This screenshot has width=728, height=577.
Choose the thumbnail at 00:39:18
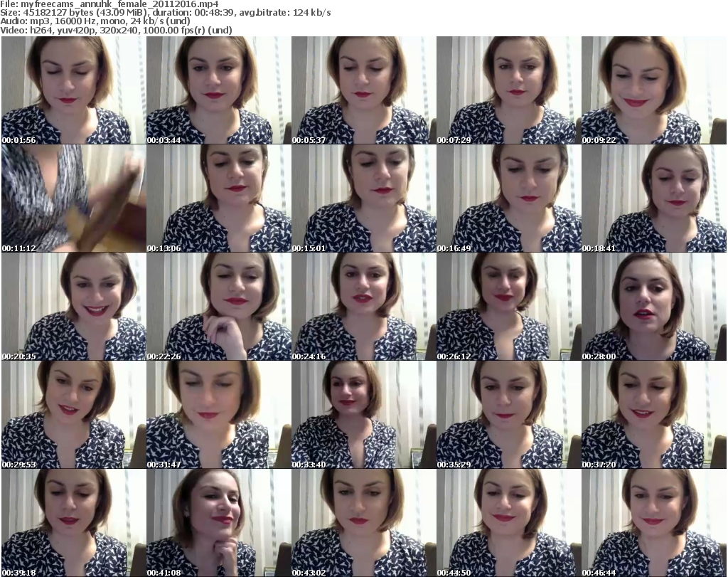[74, 523]
